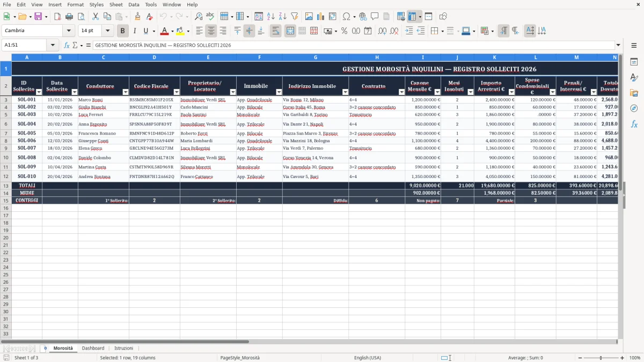Screen dimensions: 644x362
Task: Adjust the zoom slider in the status bar
Action: (601, 358)
